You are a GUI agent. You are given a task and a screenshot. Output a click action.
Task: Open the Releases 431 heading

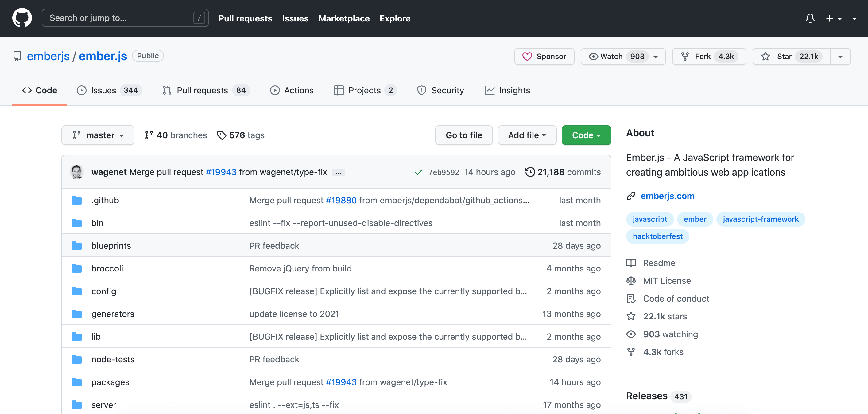[x=658, y=396]
